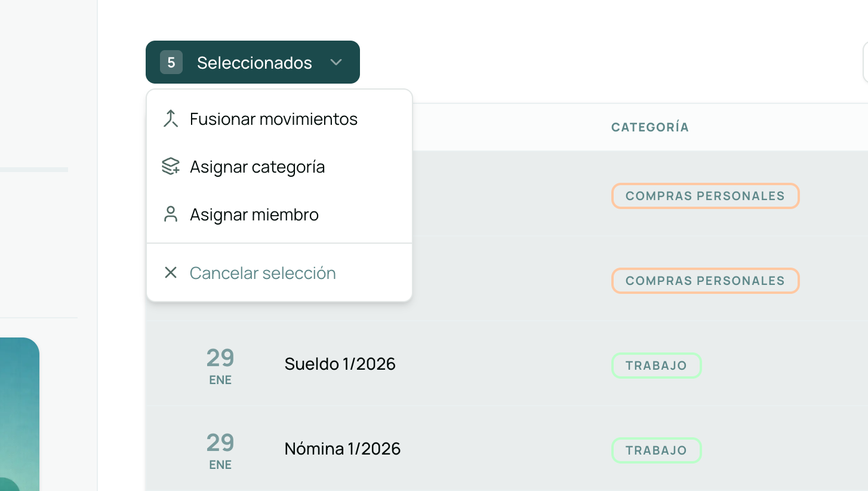This screenshot has height=491, width=868.
Task: Click the person icon next to Asignar miembro
Action: click(171, 214)
